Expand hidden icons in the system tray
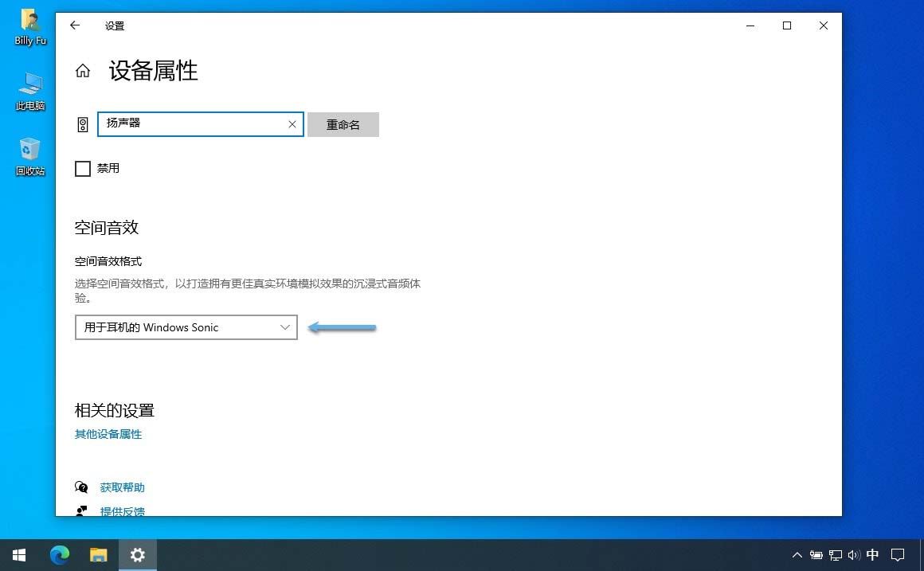The width and height of the screenshot is (924, 571). [x=797, y=555]
